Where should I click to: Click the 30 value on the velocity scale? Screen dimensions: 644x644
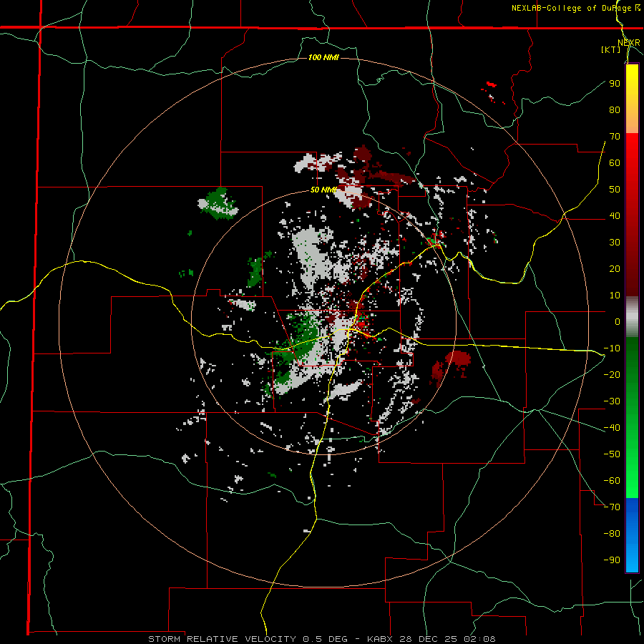pyautogui.click(x=615, y=243)
